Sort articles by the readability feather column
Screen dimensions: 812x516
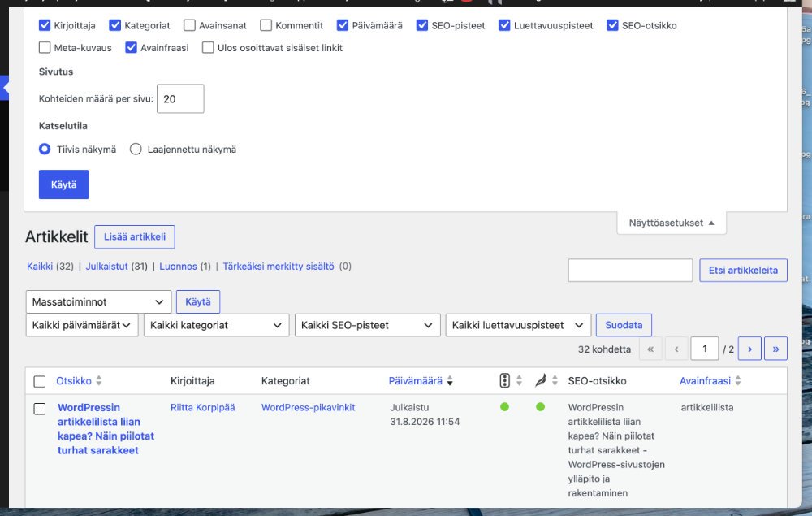[x=546, y=381]
